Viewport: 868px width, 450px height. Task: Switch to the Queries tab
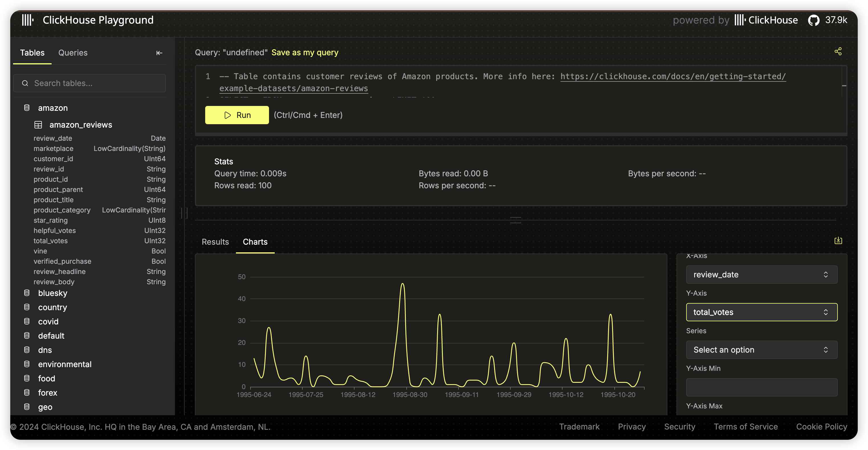tap(73, 53)
